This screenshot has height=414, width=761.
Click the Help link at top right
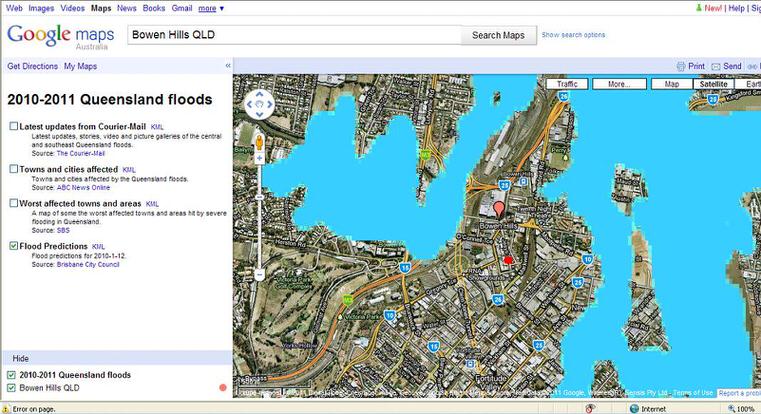[x=736, y=8]
